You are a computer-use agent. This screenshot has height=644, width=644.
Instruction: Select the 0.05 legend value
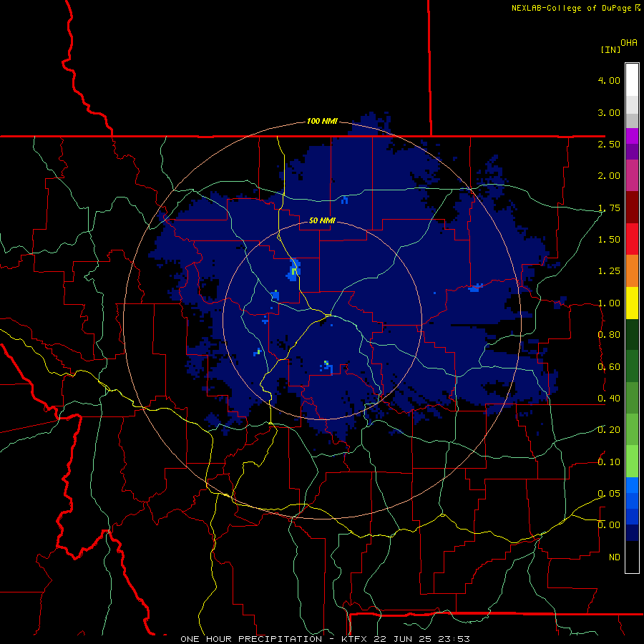pos(609,494)
